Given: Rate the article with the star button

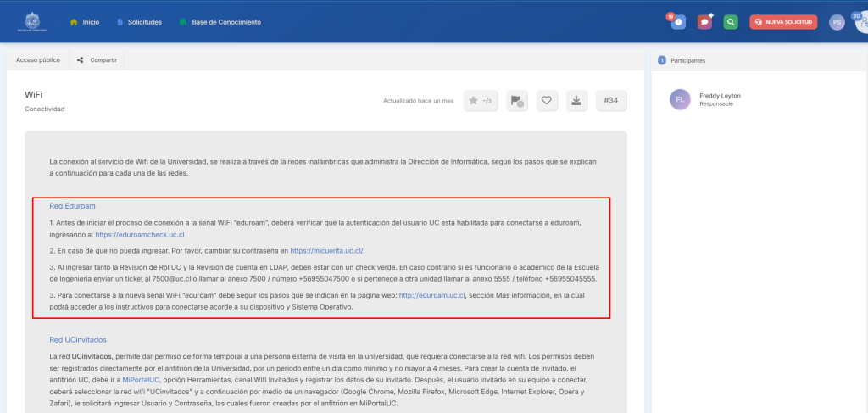Looking at the screenshot, I should click(x=481, y=101).
